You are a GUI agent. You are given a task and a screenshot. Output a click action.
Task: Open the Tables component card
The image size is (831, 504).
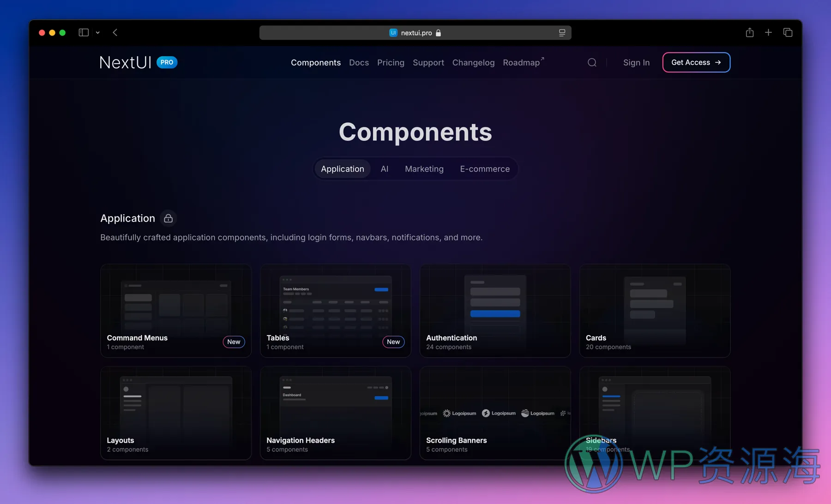[x=336, y=311]
